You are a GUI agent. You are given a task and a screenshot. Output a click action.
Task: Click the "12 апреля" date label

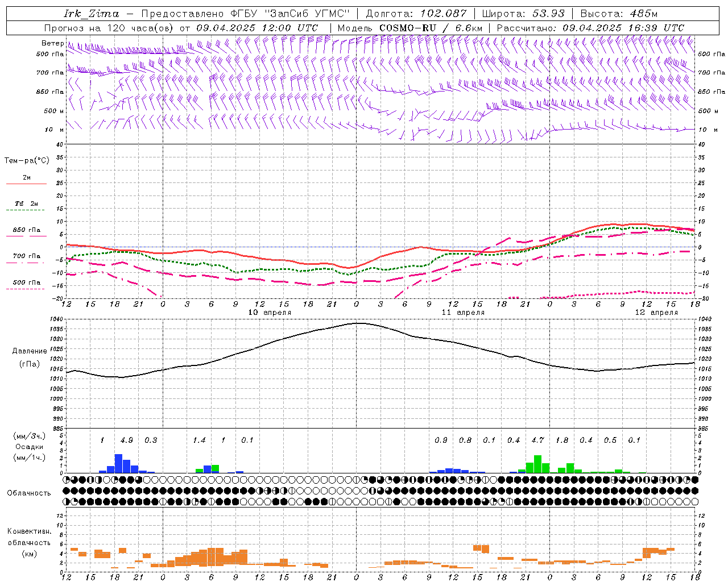point(656,313)
